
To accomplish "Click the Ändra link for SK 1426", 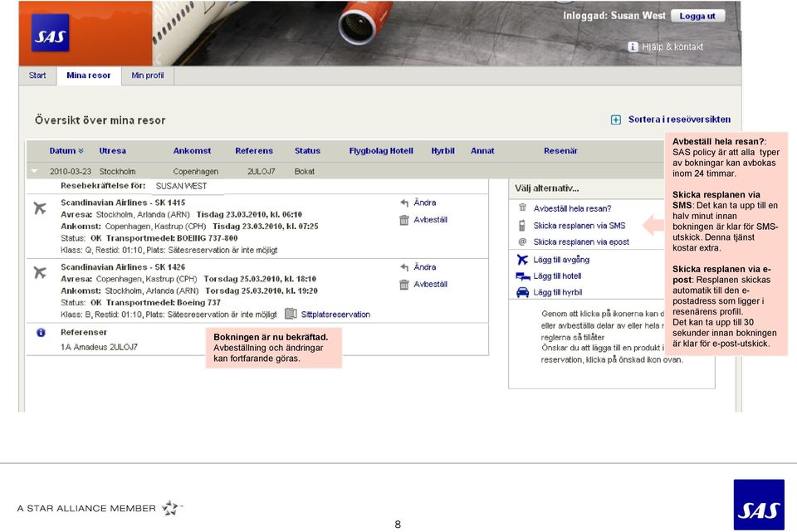I will tap(425, 267).
